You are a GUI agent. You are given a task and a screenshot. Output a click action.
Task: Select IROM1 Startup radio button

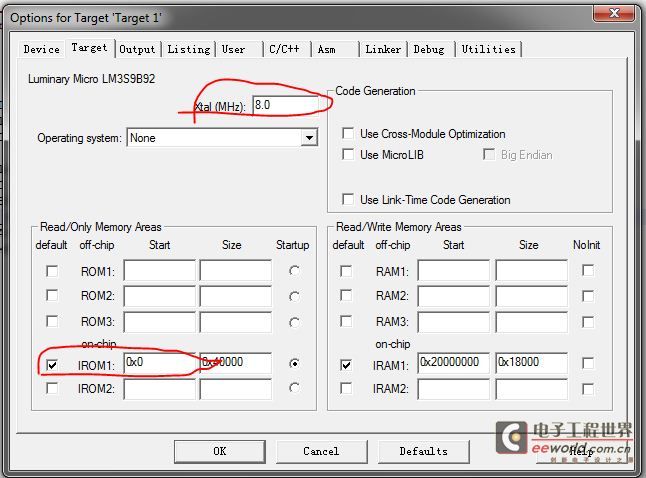294,363
